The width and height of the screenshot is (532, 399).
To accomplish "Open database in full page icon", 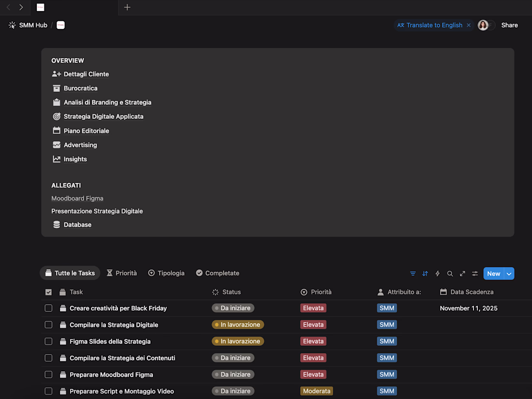I will coord(462,273).
